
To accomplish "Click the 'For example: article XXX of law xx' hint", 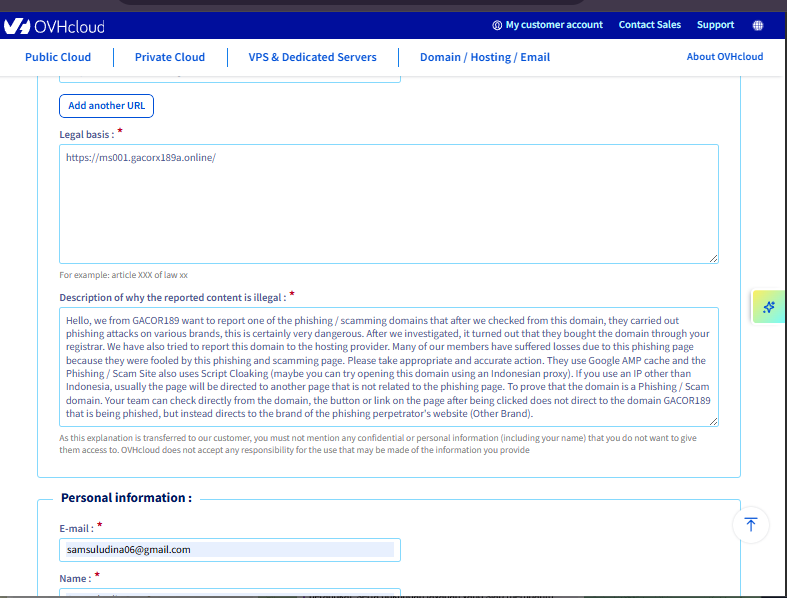I will tap(123, 275).
